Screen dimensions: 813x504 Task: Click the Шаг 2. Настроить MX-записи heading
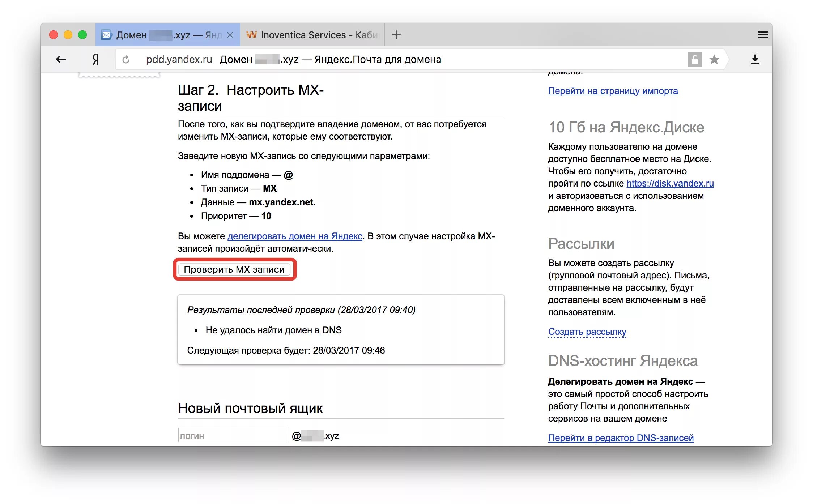click(x=251, y=98)
